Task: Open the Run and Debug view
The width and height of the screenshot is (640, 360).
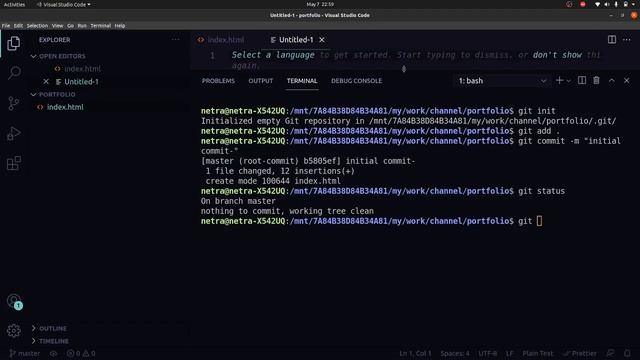Action: point(13,133)
